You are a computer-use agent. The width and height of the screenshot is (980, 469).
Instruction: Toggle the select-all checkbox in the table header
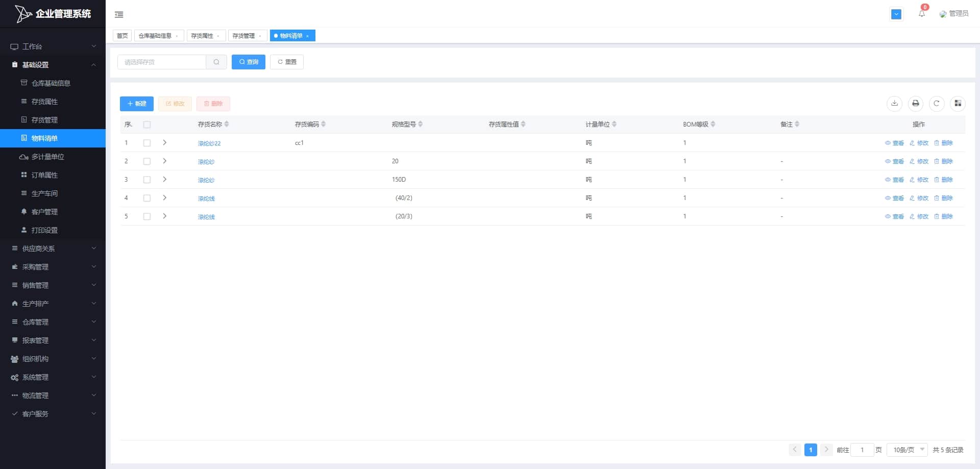(x=147, y=125)
